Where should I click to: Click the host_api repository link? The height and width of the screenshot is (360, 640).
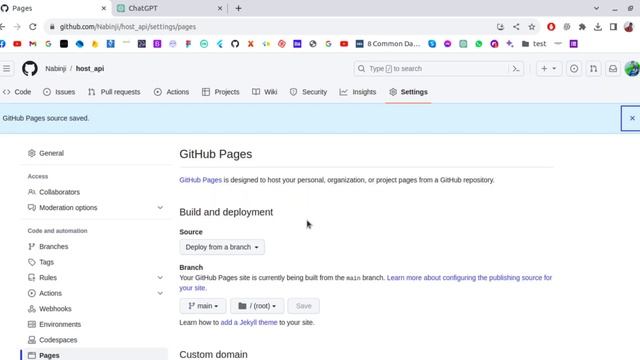point(90,69)
